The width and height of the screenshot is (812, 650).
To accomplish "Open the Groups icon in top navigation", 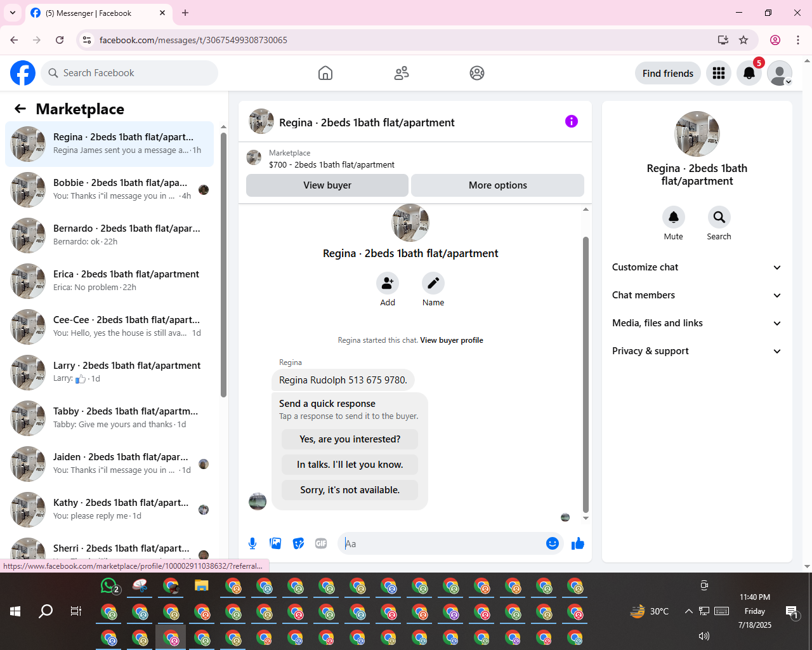I will (477, 73).
